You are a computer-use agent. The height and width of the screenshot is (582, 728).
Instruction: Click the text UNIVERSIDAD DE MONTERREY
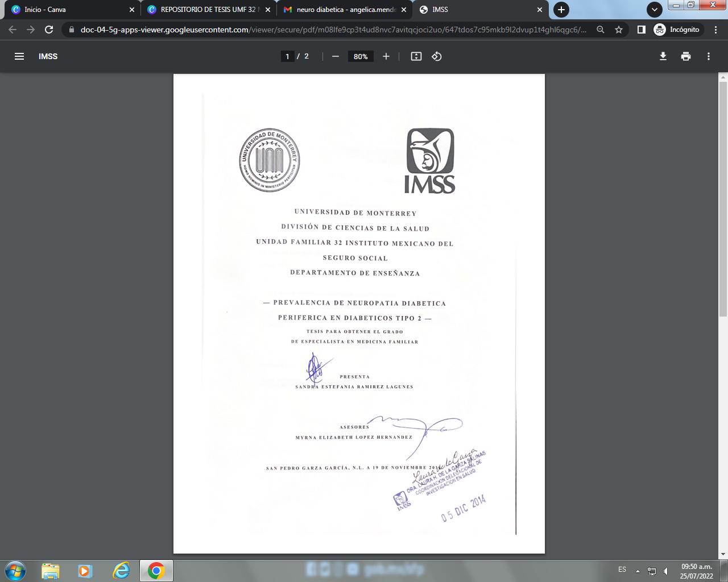pos(355,213)
